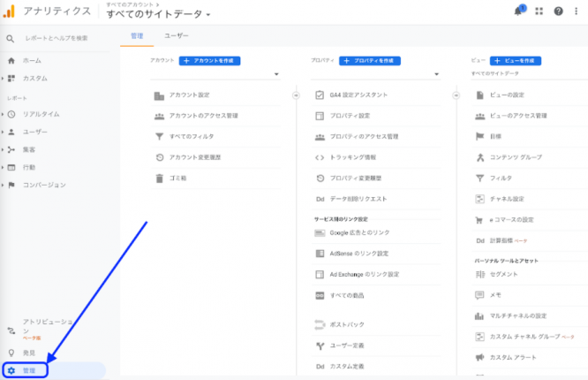Viewport: 588px width, 380px height.
Task: Open the Google apps grid icon
Action: pos(539,11)
